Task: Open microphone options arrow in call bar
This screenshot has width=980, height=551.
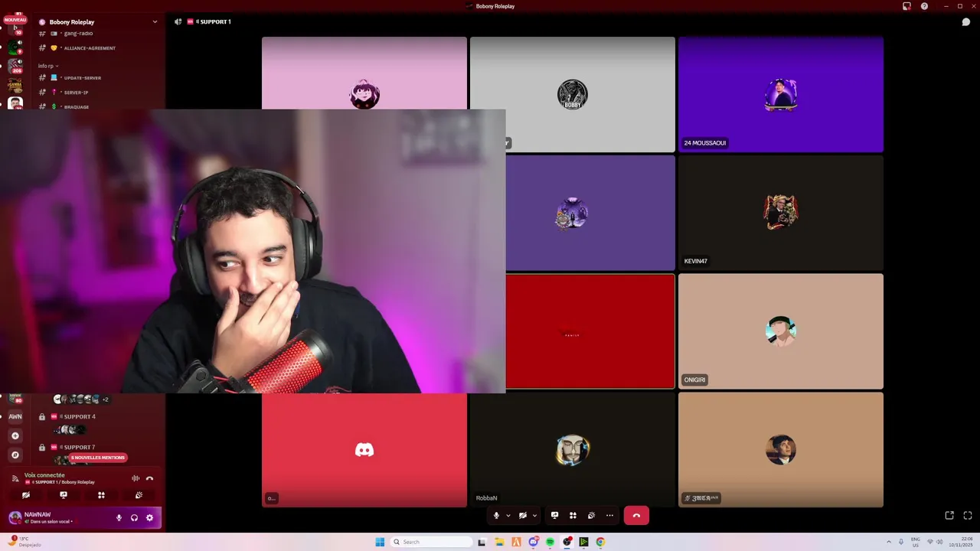Action: coord(508,516)
